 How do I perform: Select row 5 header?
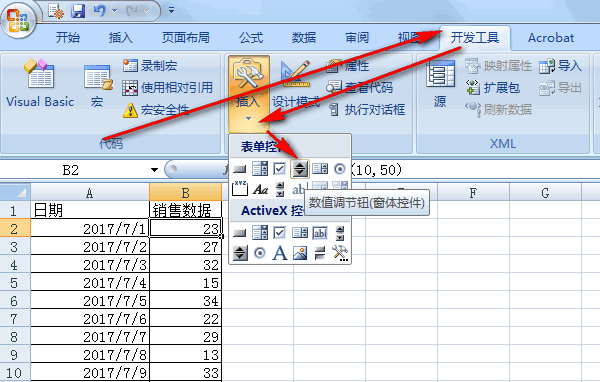coord(15,283)
